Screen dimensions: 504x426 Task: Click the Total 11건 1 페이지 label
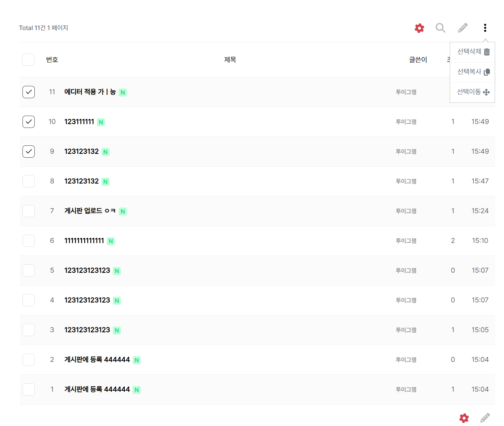pyautogui.click(x=43, y=28)
